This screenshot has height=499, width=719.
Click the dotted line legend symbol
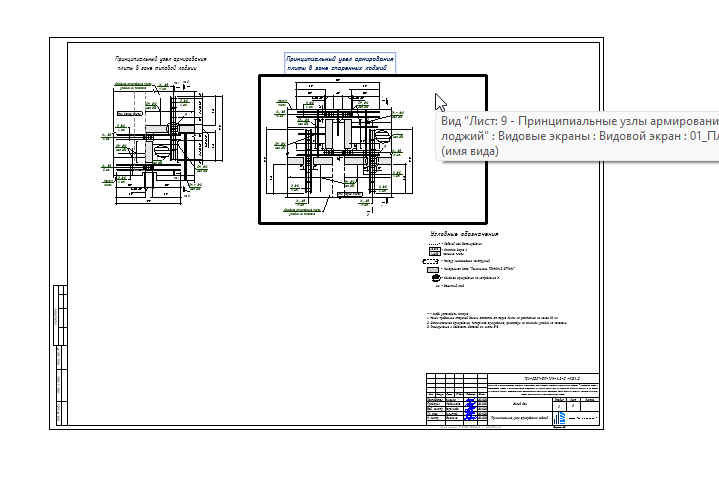(434, 244)
